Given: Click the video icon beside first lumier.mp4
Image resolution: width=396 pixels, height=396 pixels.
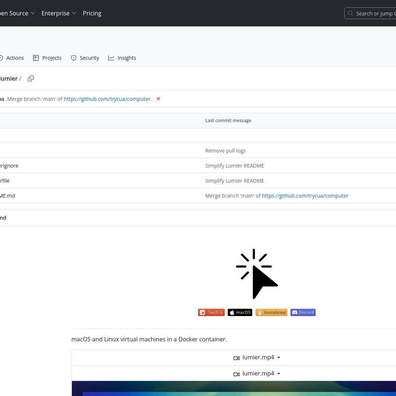Looking at the screenshot, I should (x=236, y=358).
